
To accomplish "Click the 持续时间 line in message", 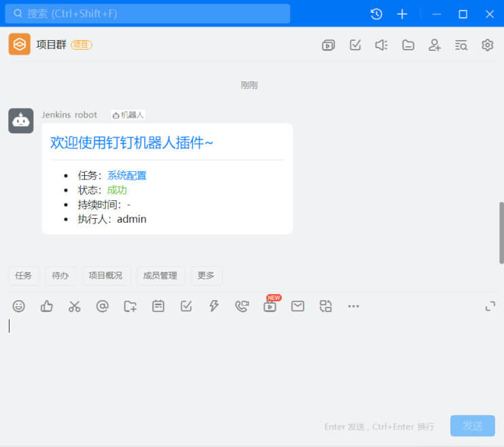I will [104, 205].
